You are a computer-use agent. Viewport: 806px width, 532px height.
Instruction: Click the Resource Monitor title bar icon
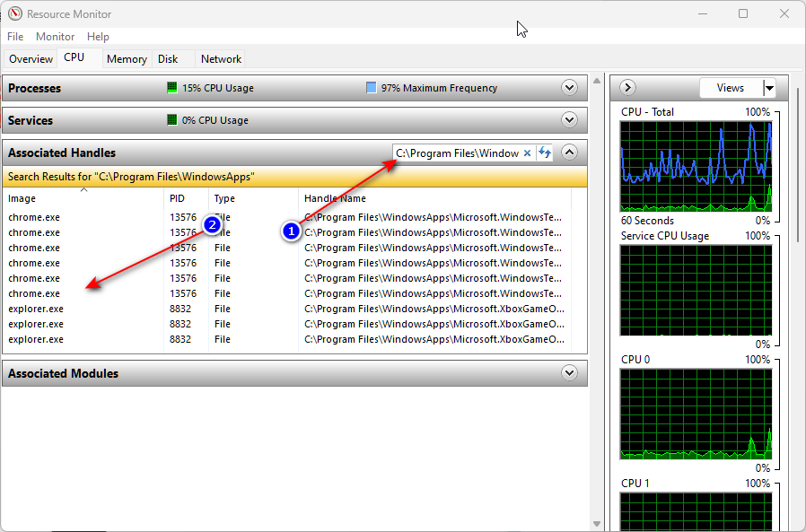15,13
